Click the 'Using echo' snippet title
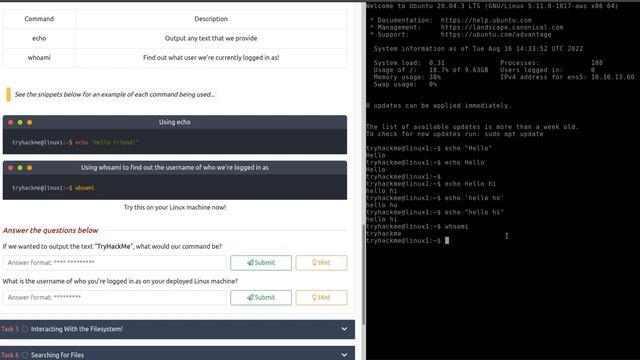 (175, 122)
